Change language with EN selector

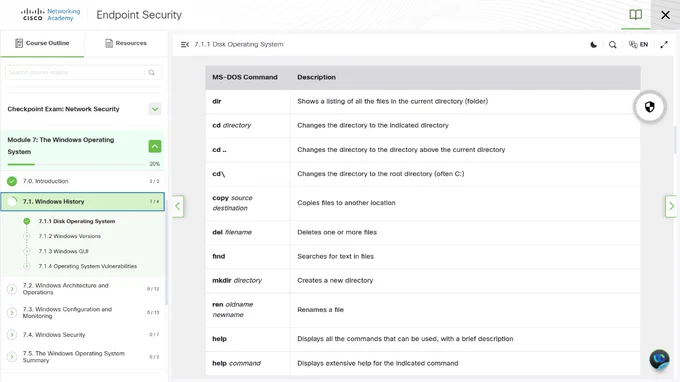point(638,44)
